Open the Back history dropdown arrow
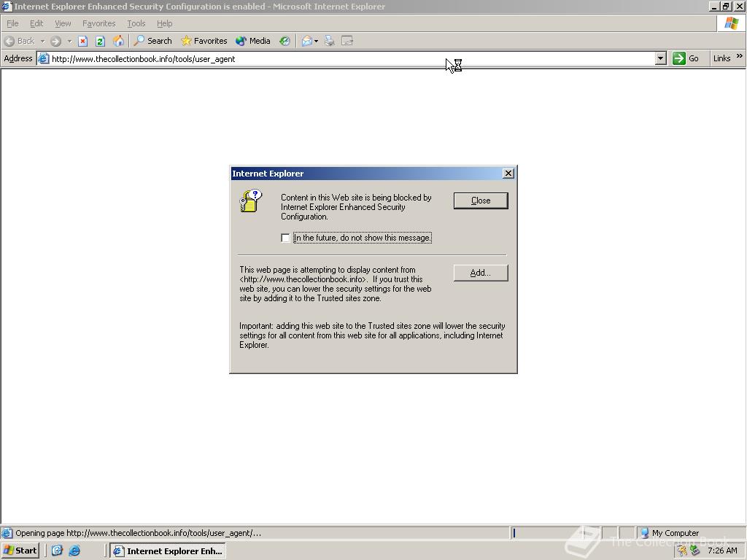Viewport: 747px width, 560px height. pos(42,41)
